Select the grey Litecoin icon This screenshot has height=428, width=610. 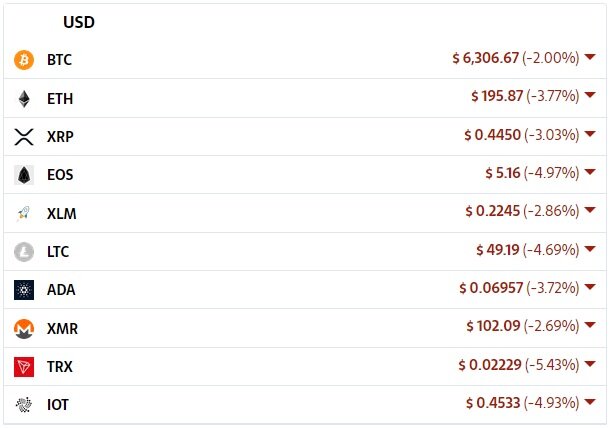(x=24, y=252)
